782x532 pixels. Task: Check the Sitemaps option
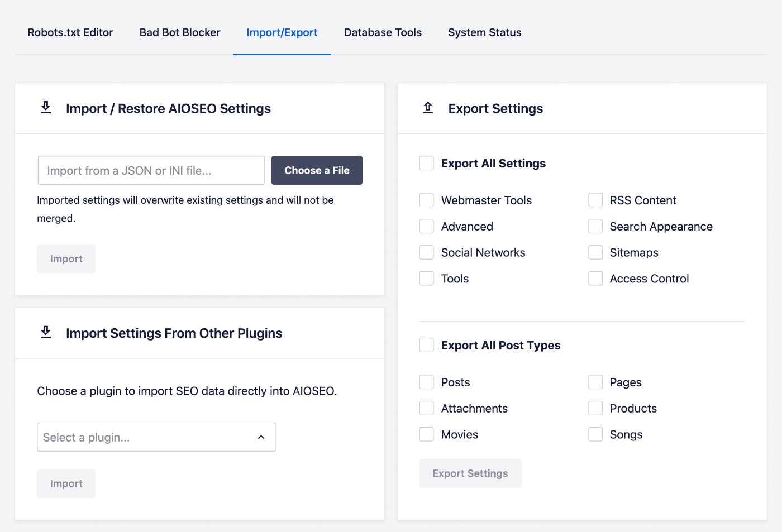click(595, 252)
